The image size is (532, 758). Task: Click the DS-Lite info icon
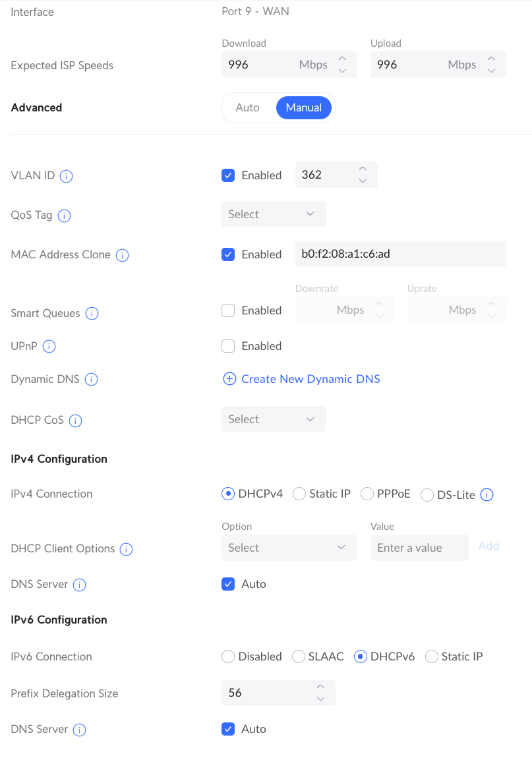click(487, 495)
